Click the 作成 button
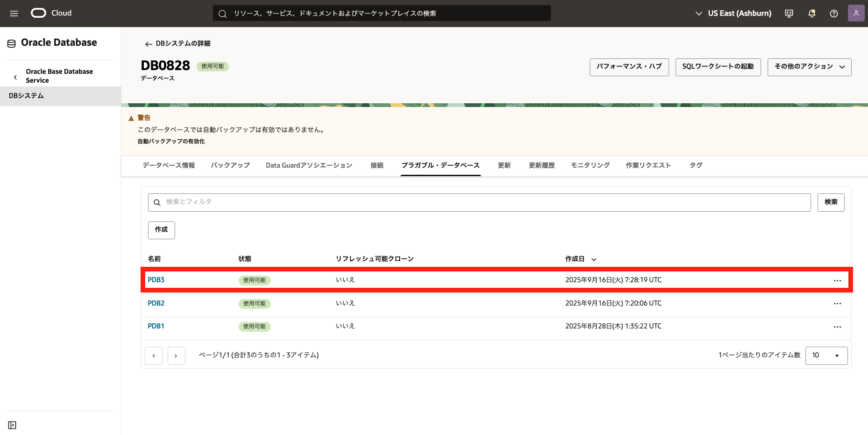 click(161, 230)
